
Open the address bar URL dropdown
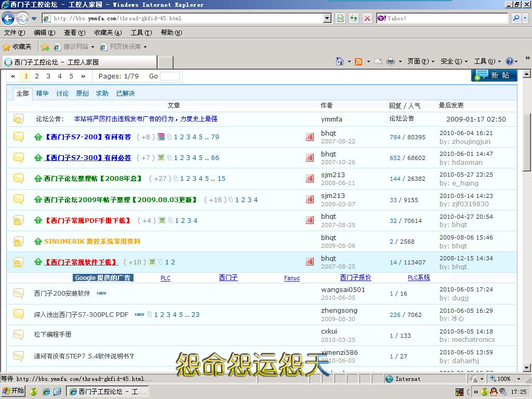pyautogui.click(x=327, y=18)
